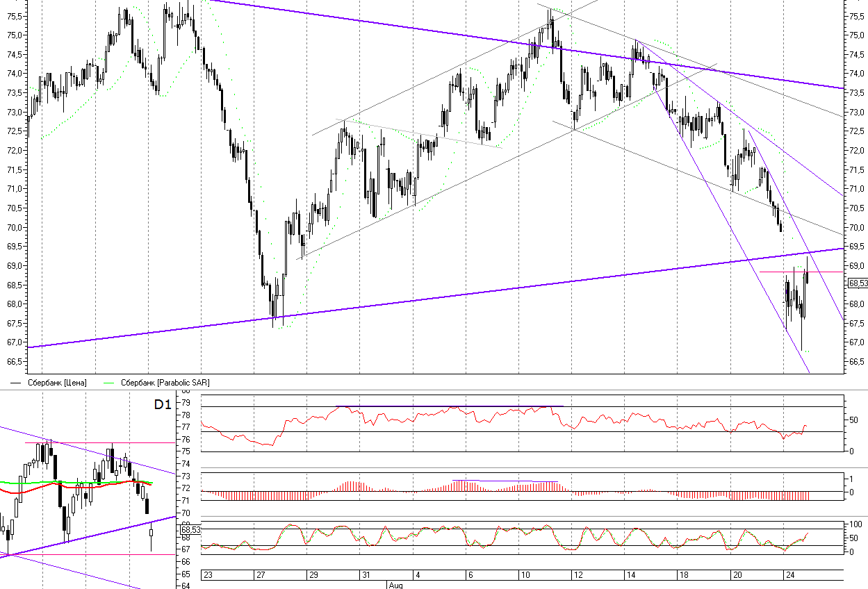The height and width of the screenshot is (589, 868).
Task: Click the Сбербанк [Parabolic SAR] legend entry
Action: pyautogui.click(x=165, y=383)
